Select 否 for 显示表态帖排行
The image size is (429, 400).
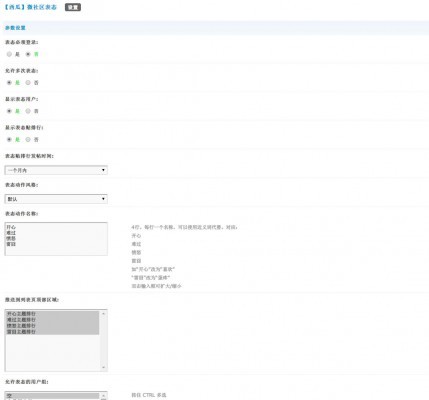click(28, 139)
